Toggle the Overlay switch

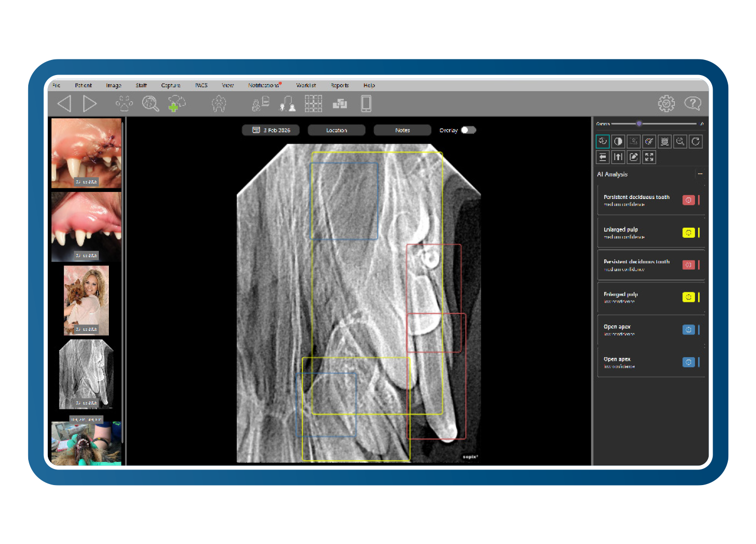pos(468,130)
